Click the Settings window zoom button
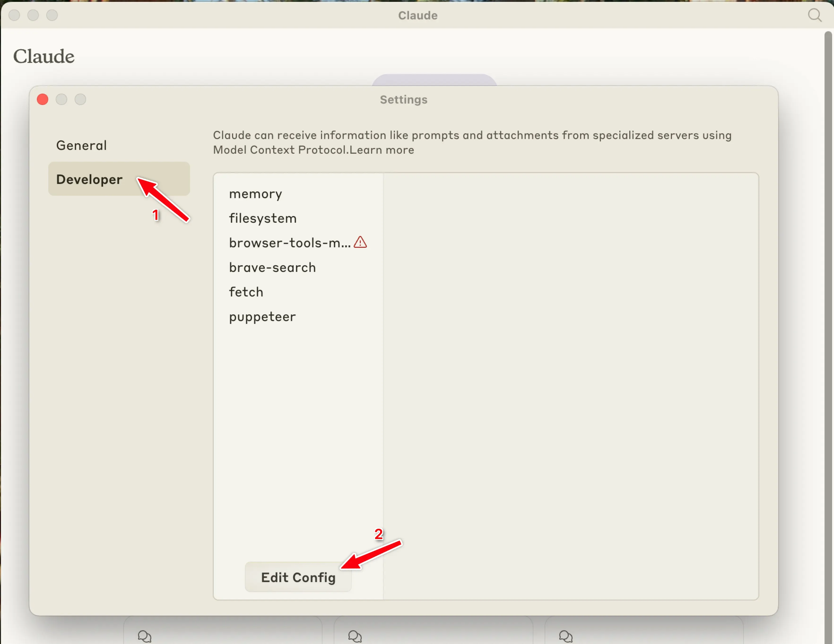Viewport: 834px width, 644px height. tap(80, 100)
